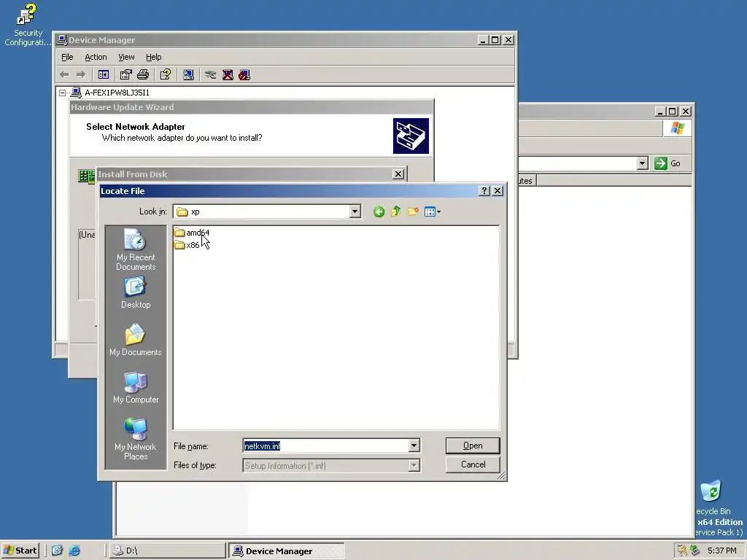Click the Locate File resize grip corner
Viewport: 747px width, 560px height.
501,475
